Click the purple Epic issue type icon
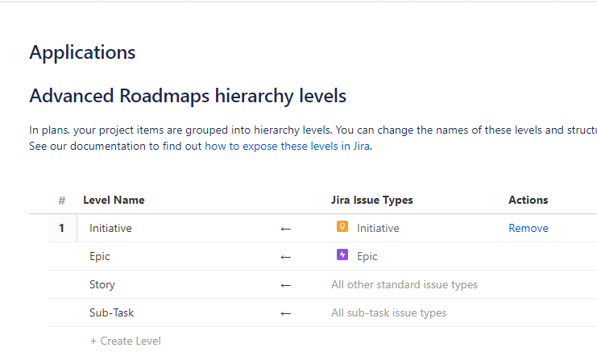Screen dimensions: 597x364 pos(342,254)
